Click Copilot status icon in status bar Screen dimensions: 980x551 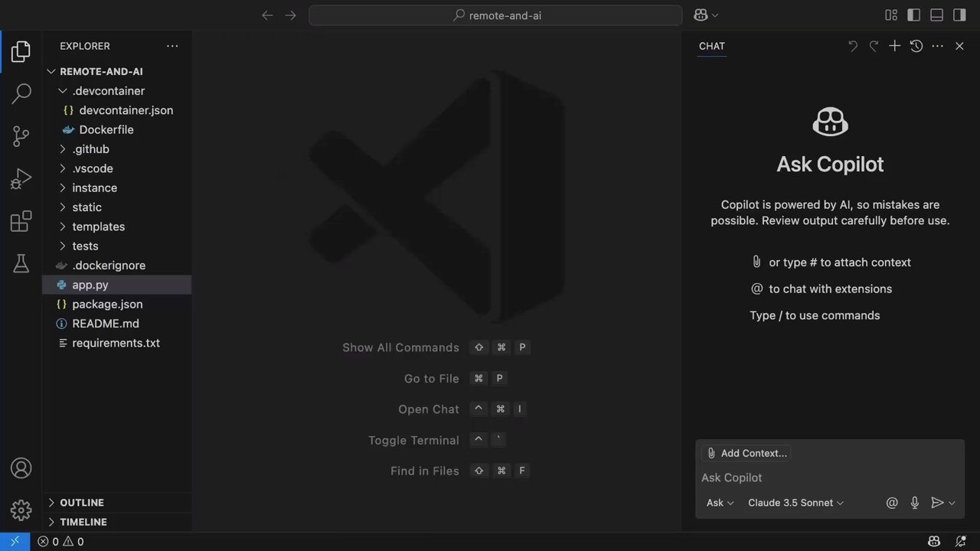(934, 542)
